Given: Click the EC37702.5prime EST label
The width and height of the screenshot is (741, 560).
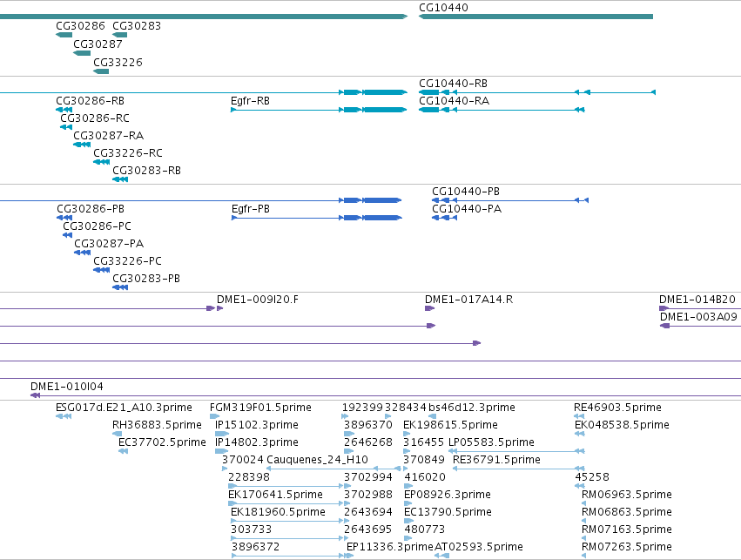Looking at the screenshot, I should pyautogui.click(x=162, y=442).
